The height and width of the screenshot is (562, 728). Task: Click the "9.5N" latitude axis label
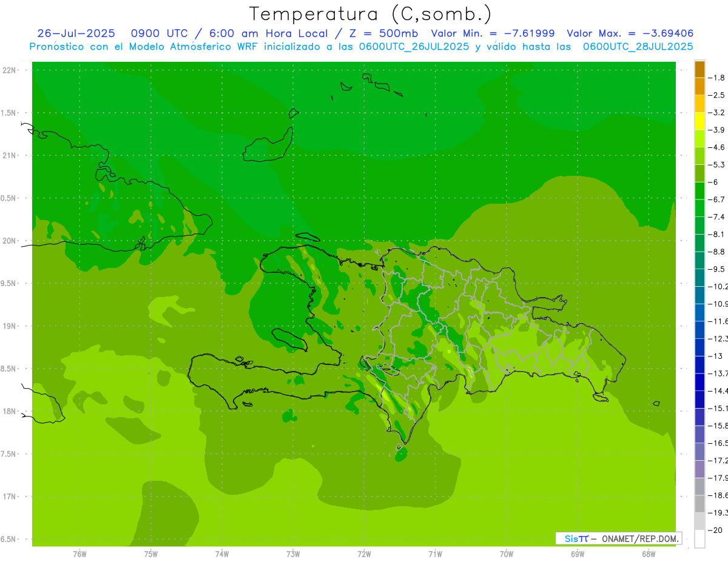[9, 284]
